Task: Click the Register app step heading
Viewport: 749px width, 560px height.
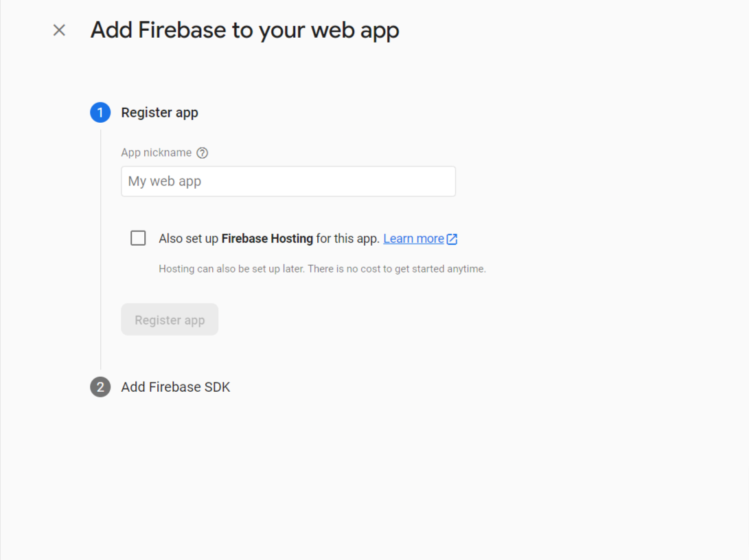Action: click(x=159, y=113)
